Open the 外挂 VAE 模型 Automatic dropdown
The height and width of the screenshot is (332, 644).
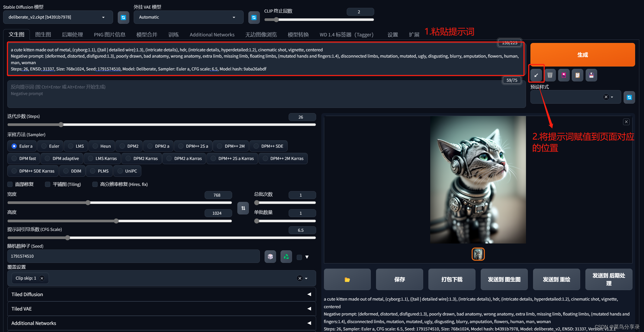pyautogui.click(x=188, y=17)
